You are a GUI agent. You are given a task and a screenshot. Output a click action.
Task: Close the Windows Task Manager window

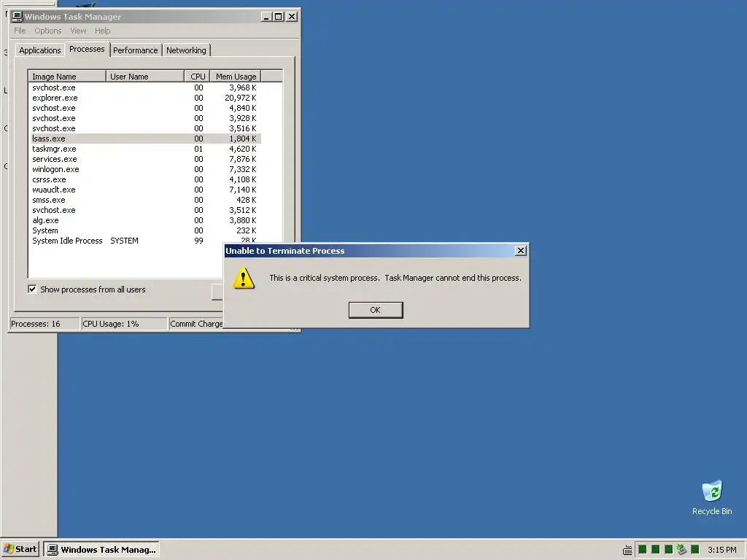(x=292, y=17)
